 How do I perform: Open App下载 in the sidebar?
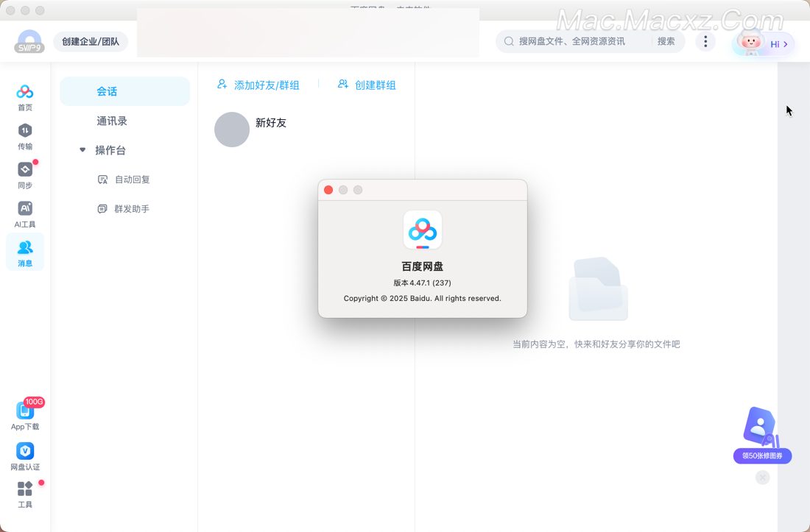point(25,416)
